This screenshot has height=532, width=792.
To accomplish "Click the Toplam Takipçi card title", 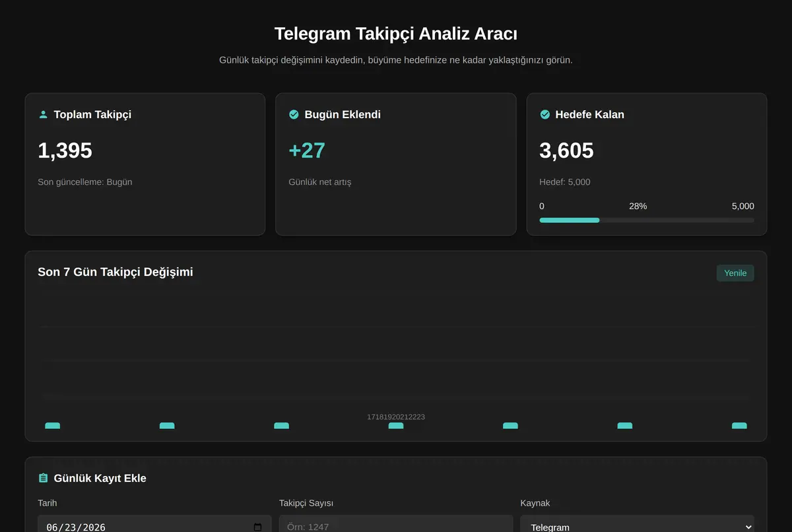I will pyautogui.click(x=92, y=115).
